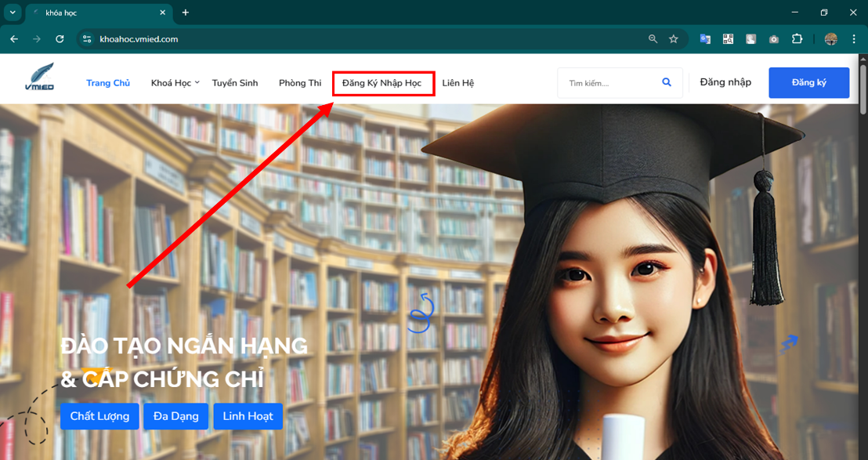Go forward to next page
This screenshot has width=868, height=460.
click(x=37, y=38)
